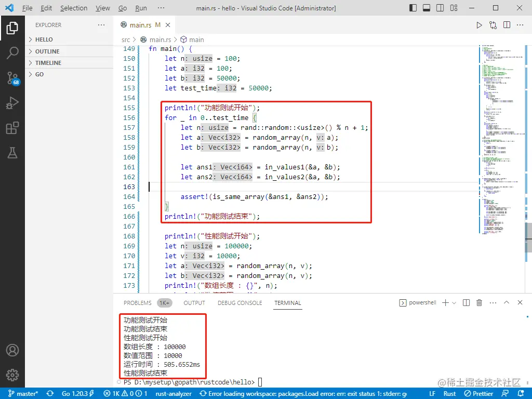Toggle the secondary side bar layout button
Screen dimensions: 532x399
click(440, 8)
